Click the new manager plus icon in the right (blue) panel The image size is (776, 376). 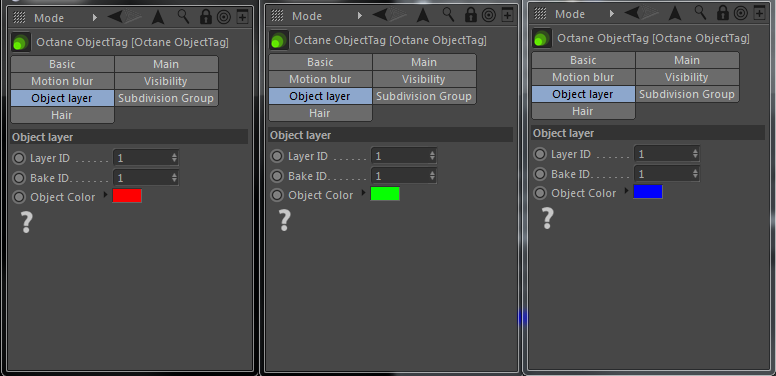[759, 13]
